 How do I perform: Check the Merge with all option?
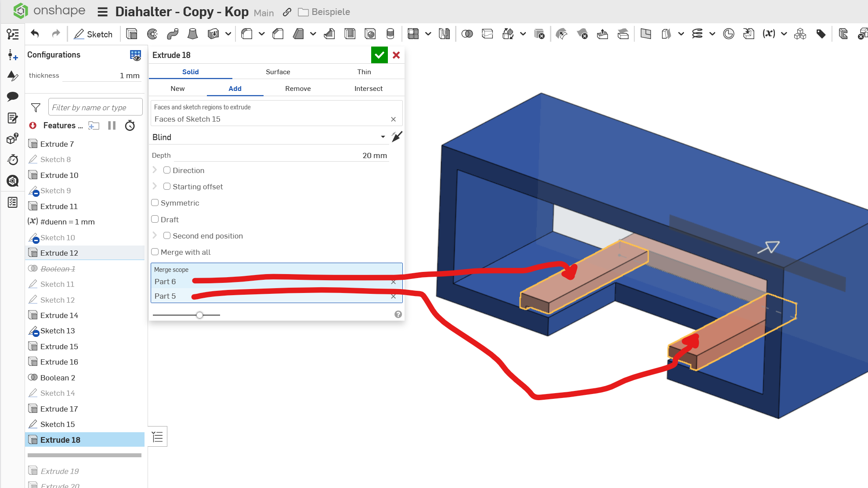155,252
